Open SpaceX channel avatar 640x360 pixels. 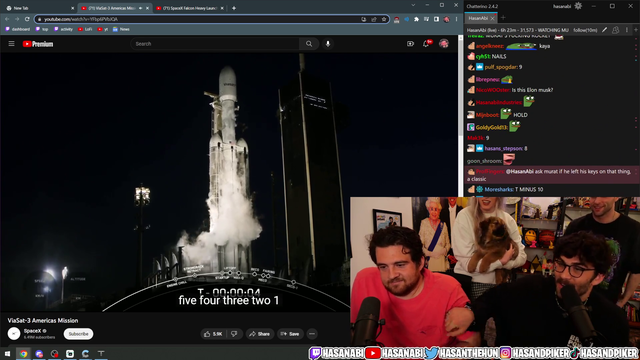tap(14, 333)
